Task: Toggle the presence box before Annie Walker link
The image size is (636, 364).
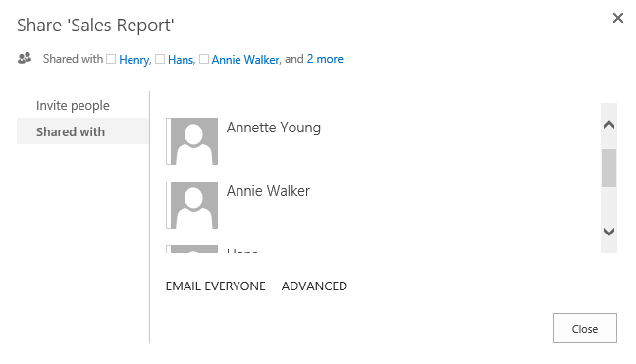Action: coord(204,59)
